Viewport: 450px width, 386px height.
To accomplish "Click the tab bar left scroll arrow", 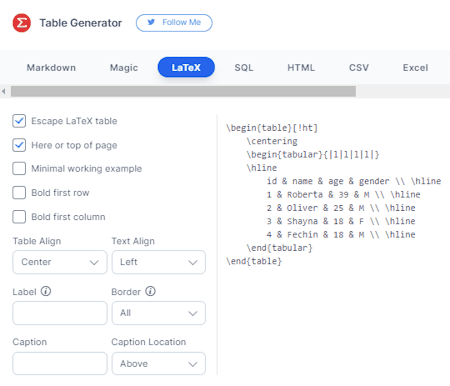I will click(3, 91).
